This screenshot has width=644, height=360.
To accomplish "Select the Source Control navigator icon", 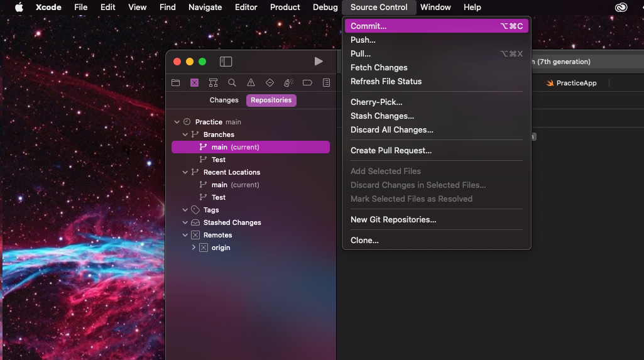I will [x=194, y=82].
